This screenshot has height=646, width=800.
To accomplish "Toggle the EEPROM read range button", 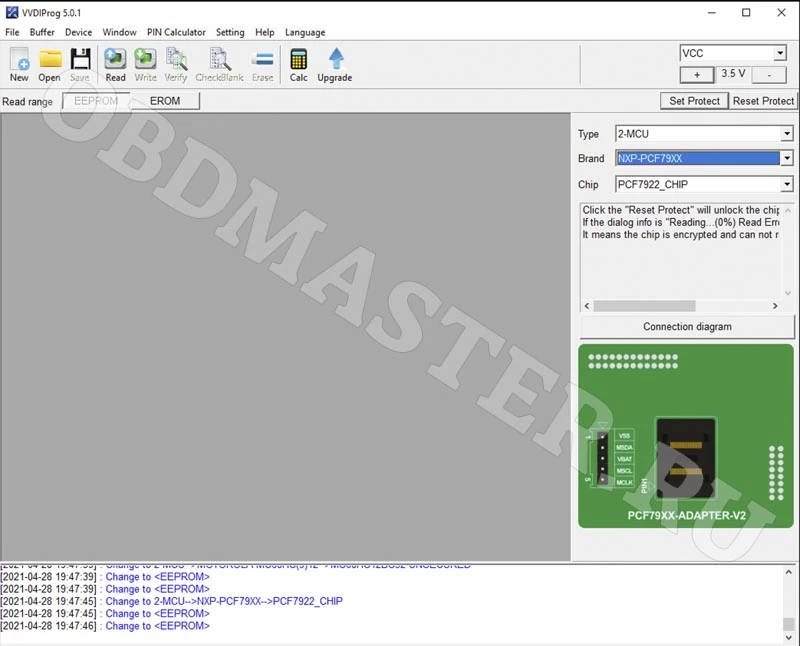I will coord(96,101).
